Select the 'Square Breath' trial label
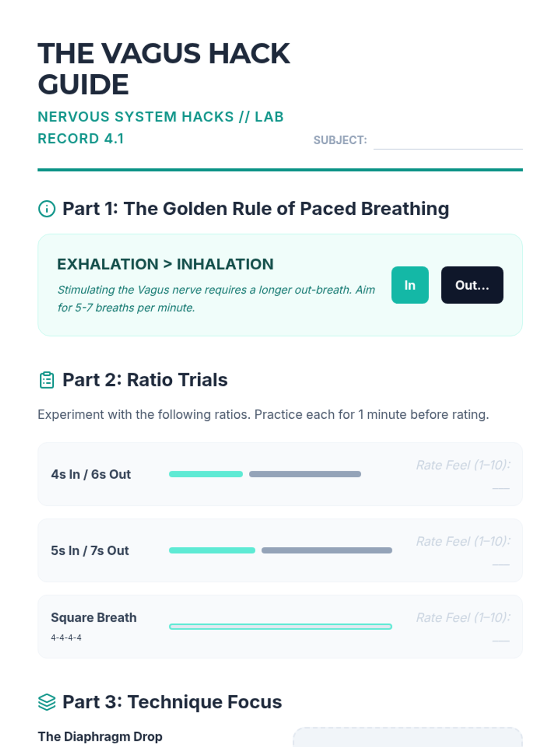The image size is (560, 747). 94,617
